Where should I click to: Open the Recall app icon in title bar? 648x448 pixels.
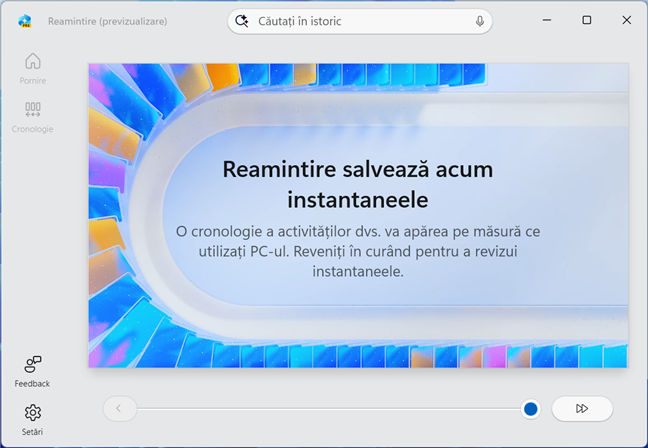point(25,21)
